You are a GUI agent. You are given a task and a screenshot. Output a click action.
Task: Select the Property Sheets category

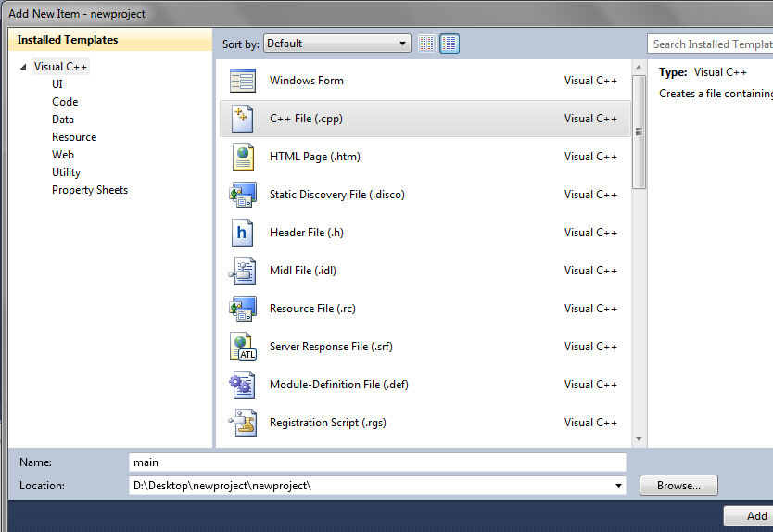90,190
